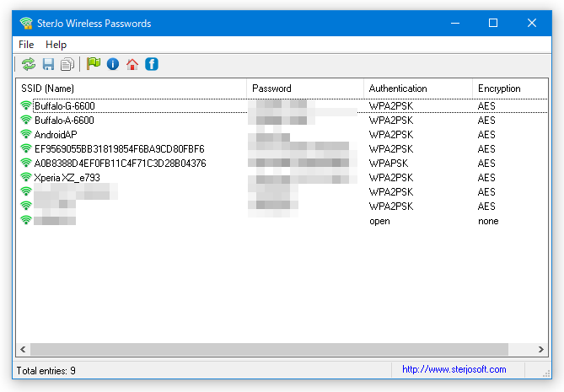Open the blue info About icon
Image resolution: width=564 pixels, height=392 pixels.
coord(113,64)
